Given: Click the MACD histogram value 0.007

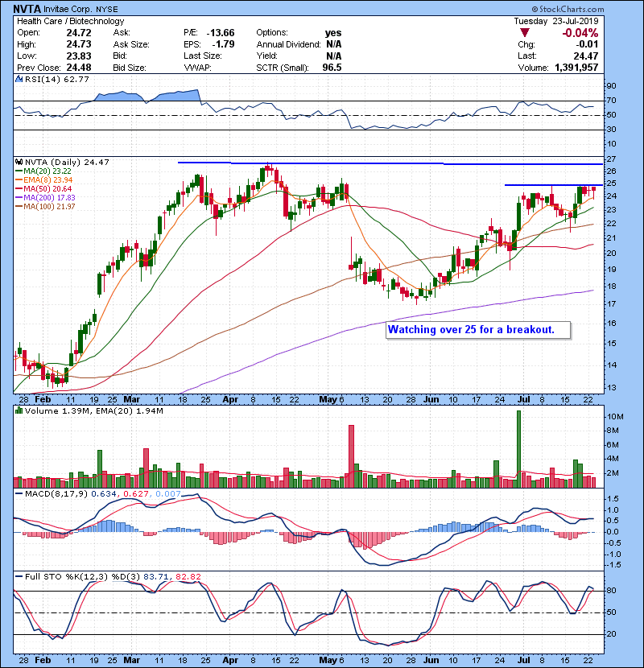Looking at the screenshot, I should (x=168, y=494).
